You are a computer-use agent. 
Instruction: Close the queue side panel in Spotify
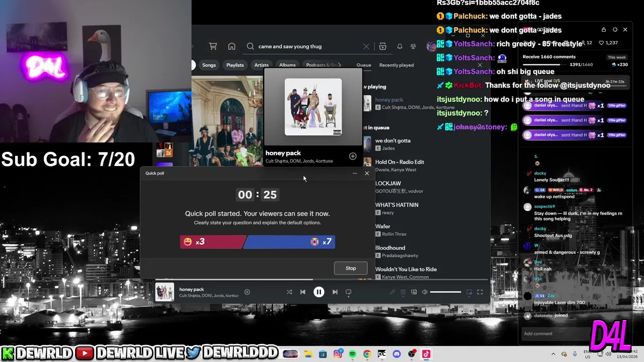coord(479,65)
